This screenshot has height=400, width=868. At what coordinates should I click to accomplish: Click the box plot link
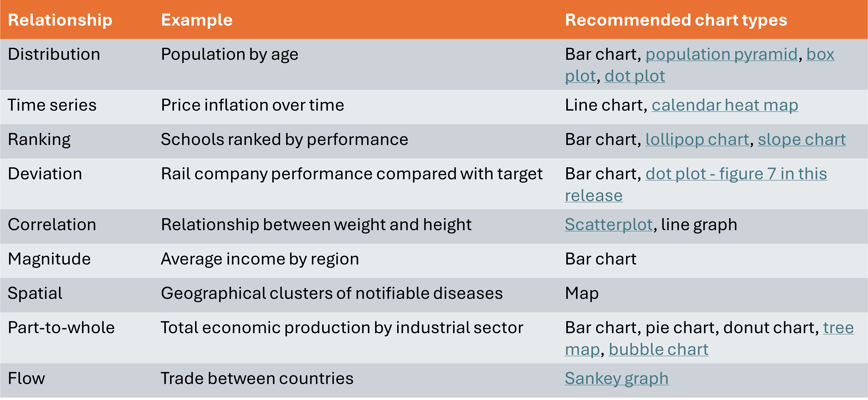click(820, 55)
